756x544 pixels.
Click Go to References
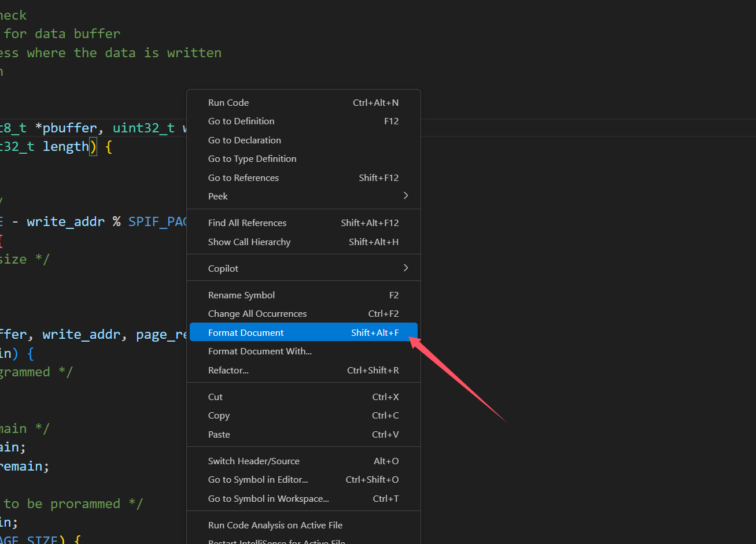click(x=243, y=177)
